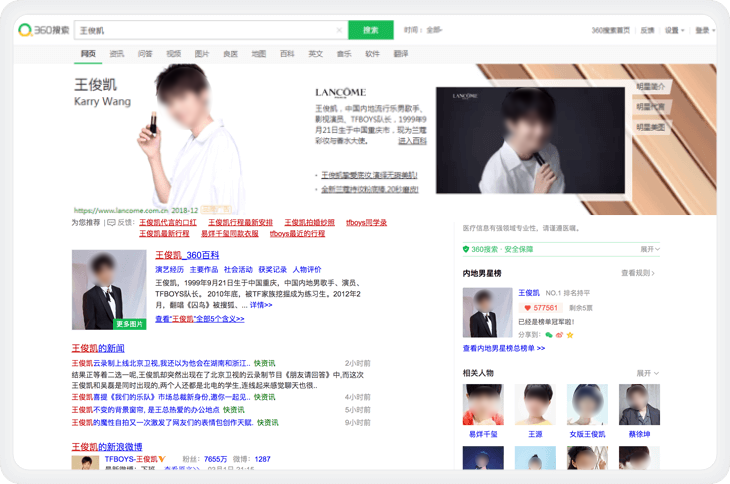Vote with the red heart 577561 button
Viewport: 730px width, 484px height.
coord(541,308)
